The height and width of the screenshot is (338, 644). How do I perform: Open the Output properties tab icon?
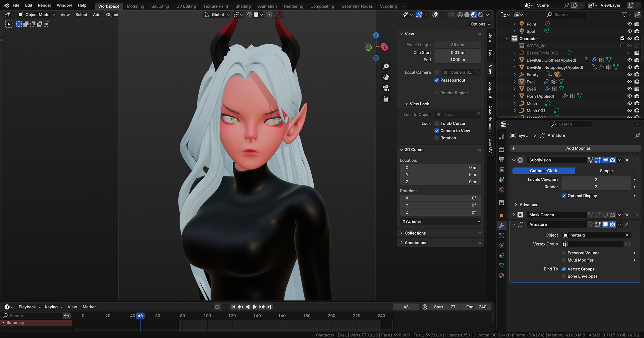click(x=502, y=160)
